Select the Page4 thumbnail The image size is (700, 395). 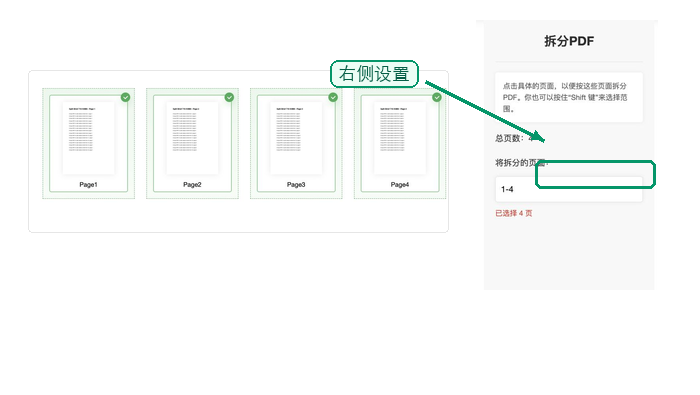tap(400, 143)
